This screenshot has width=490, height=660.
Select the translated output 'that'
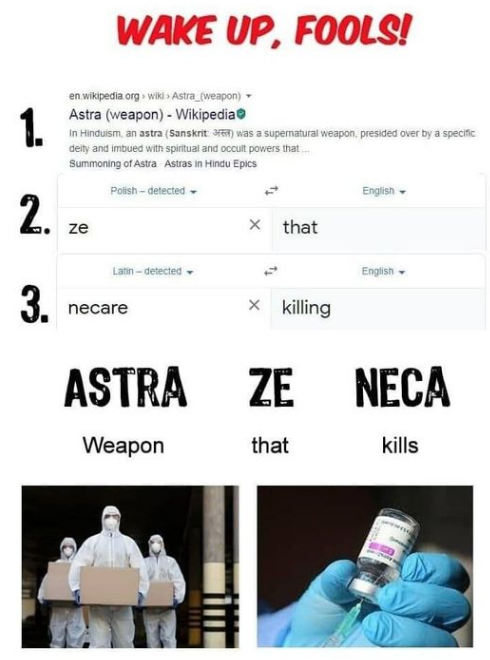click(300, 227)
